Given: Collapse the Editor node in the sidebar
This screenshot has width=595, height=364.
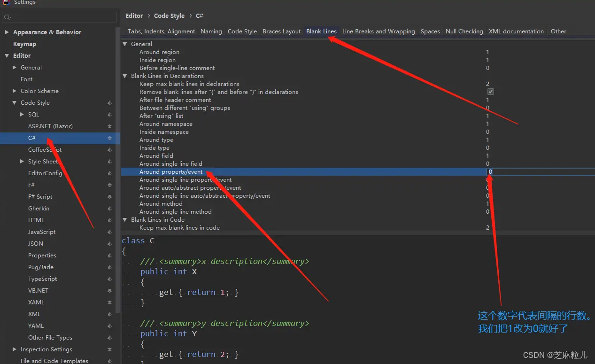Looking at the screenshot, I should tap(6, 55).
